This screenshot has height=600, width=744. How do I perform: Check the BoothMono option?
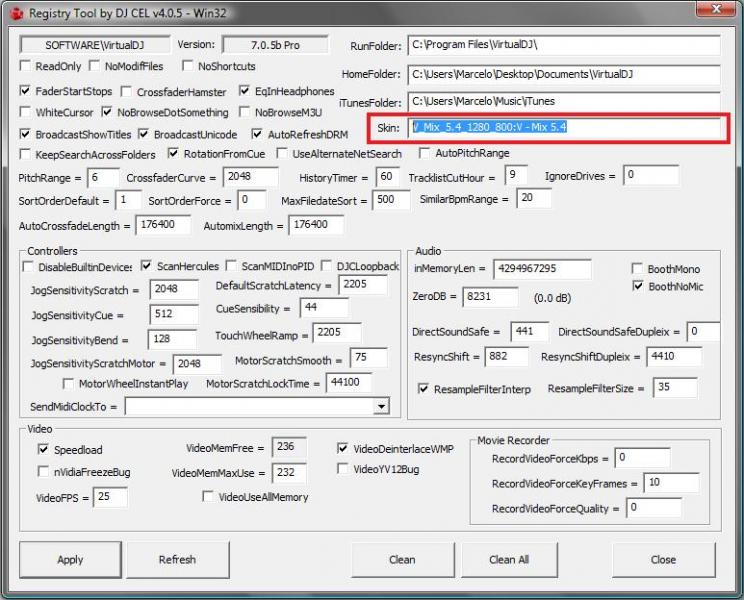point(637,268)
